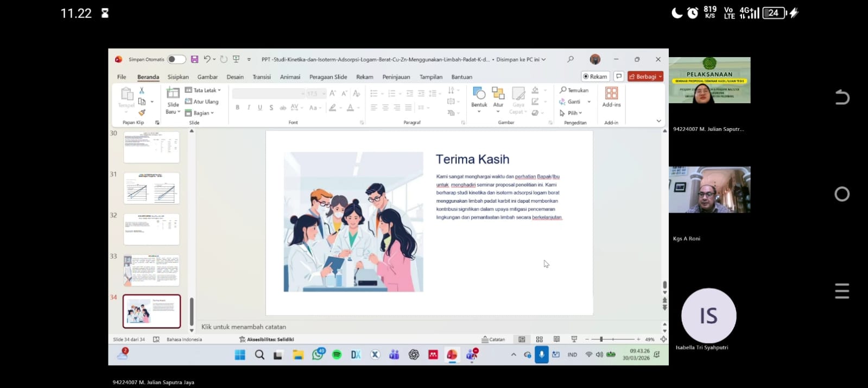Viewport: 868px width, 388px height.
Task: Toggle the Catatan notes pane
Action: [x=493, y=340]
